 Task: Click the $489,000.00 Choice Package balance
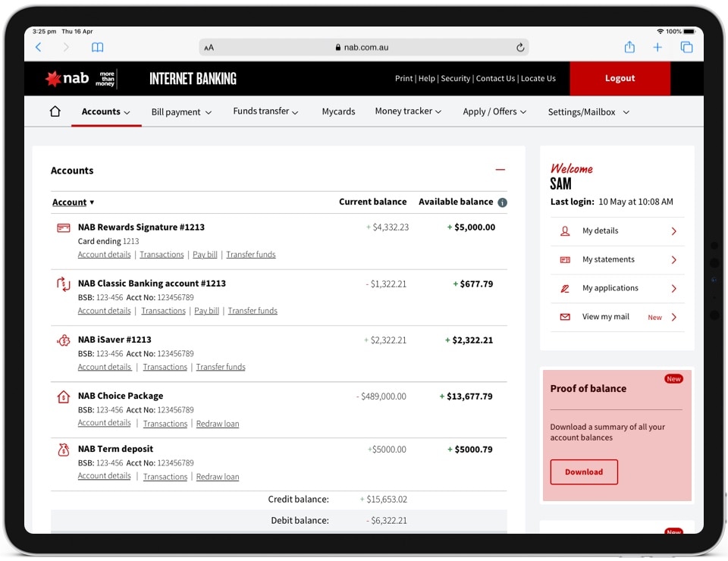pos(381,396)
